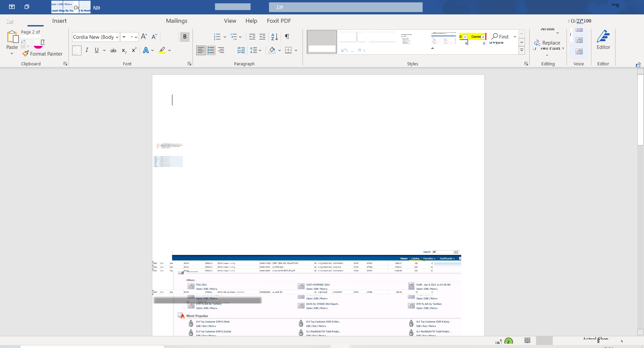644x348 pixels.
Task: Open the ribbon display options icon
Action: [x=12, y=7]
